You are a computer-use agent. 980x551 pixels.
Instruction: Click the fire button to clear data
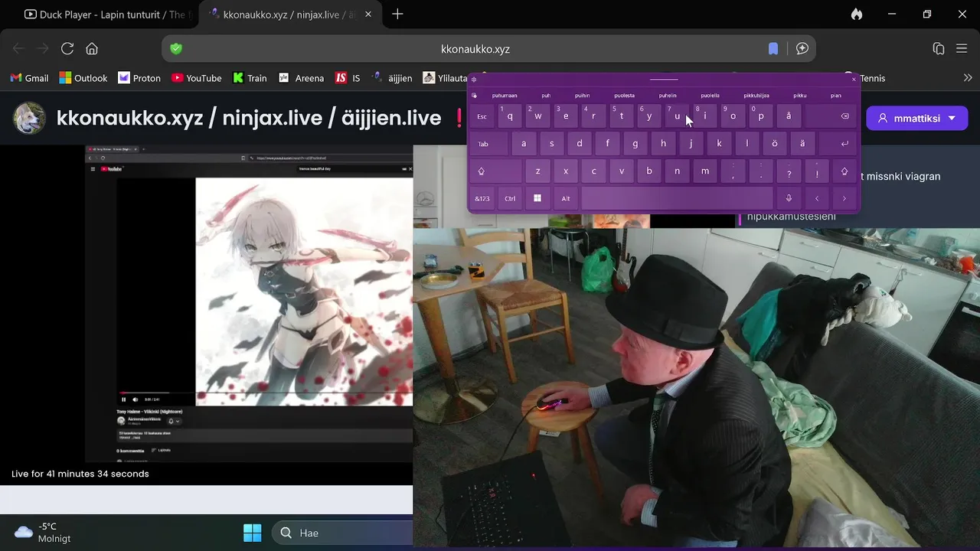tap(856, 14)
